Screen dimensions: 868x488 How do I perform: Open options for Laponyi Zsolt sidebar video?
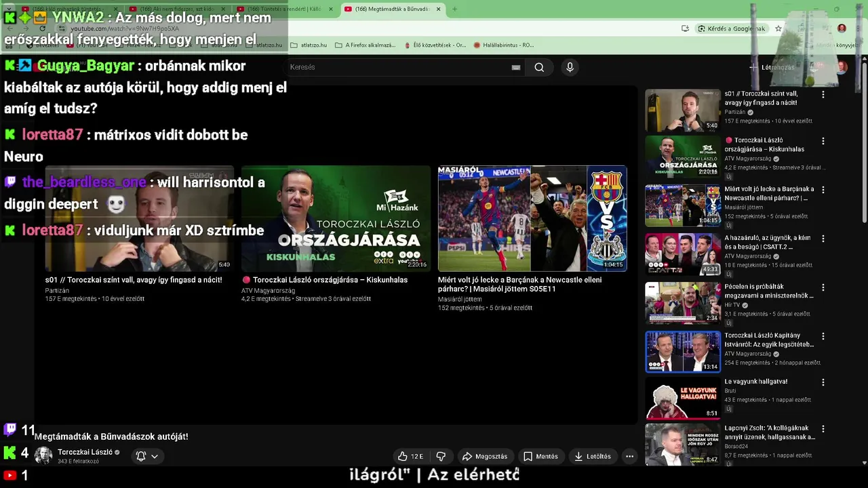(823, 429)
